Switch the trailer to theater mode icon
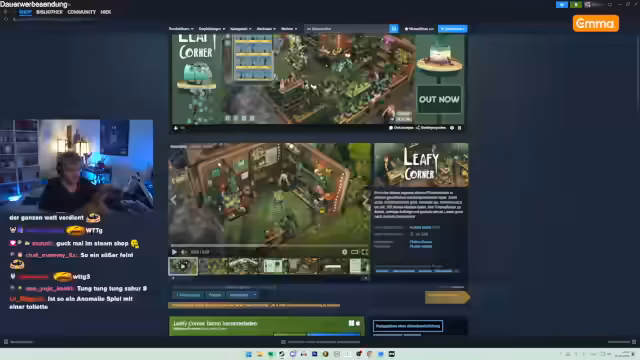The width and height of the screenshot is (640, 360). (x=355, y=252)
